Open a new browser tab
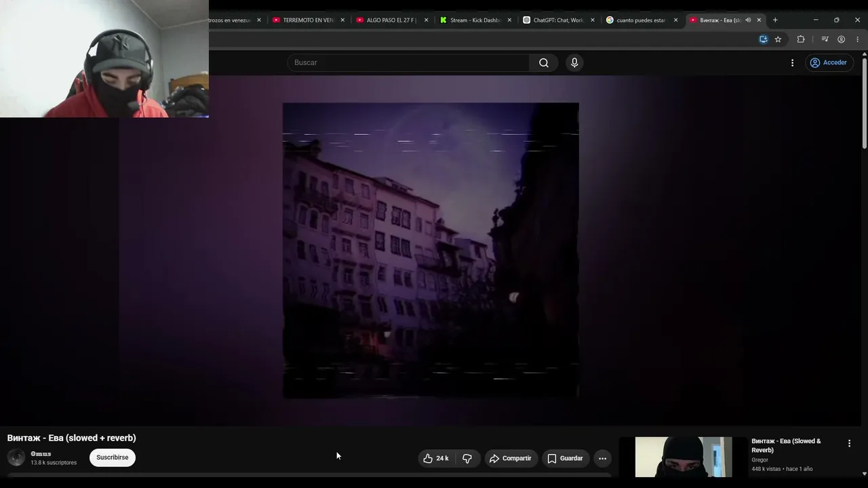Viewport: 868px width, 488px height. click(x=775, y=20)
